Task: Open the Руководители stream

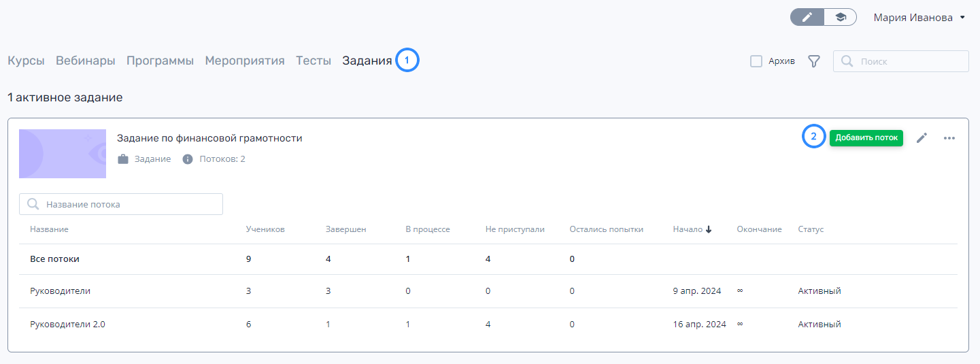Action: click(488, 291)
